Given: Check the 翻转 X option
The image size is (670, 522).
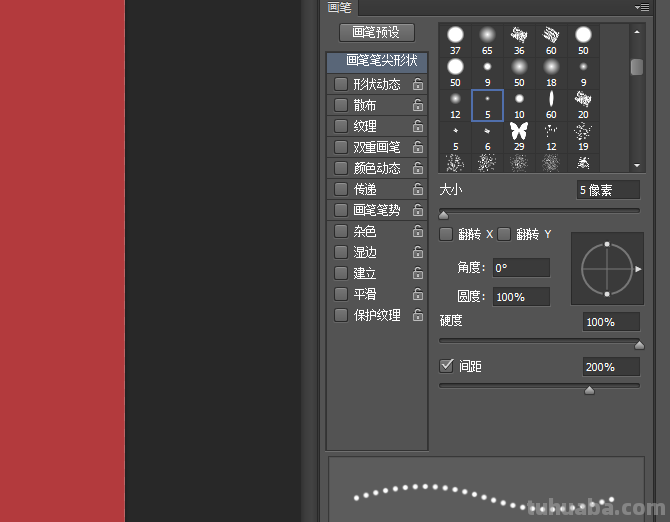Looking at the screenshot, I should (x=447, y=234).
